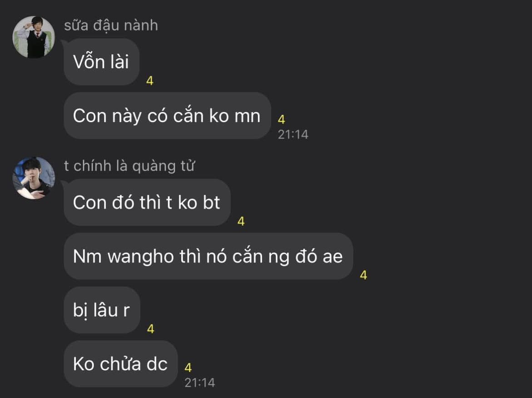Click read count 4 beside 'Con đó thì t ko bt'
Viewport: 532px width, 398px height.
coord(241,221)
